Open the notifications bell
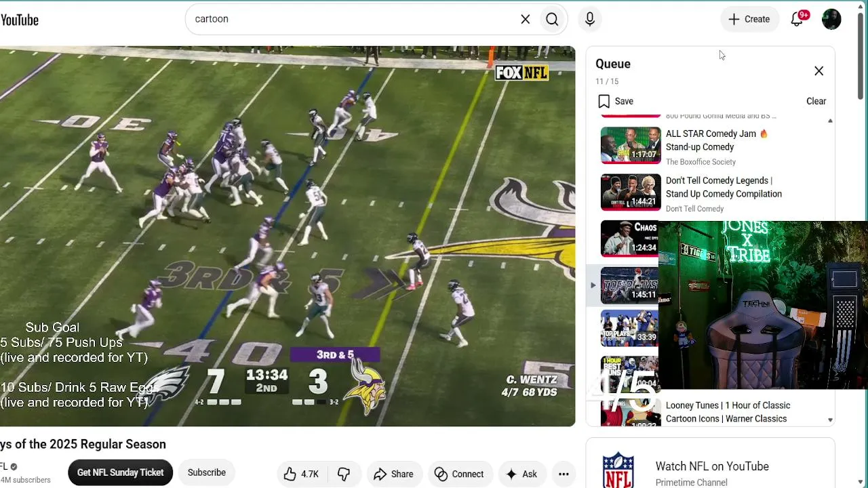Viewport: 868px width, 488px height. coord(797,19)
